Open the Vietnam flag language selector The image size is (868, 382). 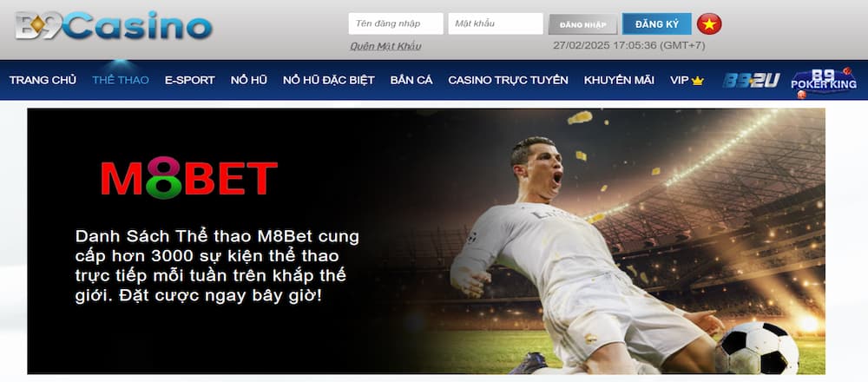[x=709, y=24]
